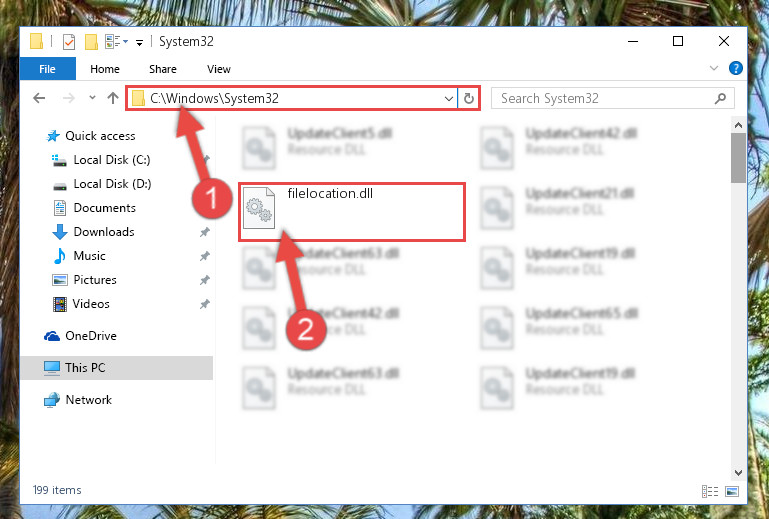Click the '199 items' status text
Viewport: 769px width, 519px height.
(57, 490)
